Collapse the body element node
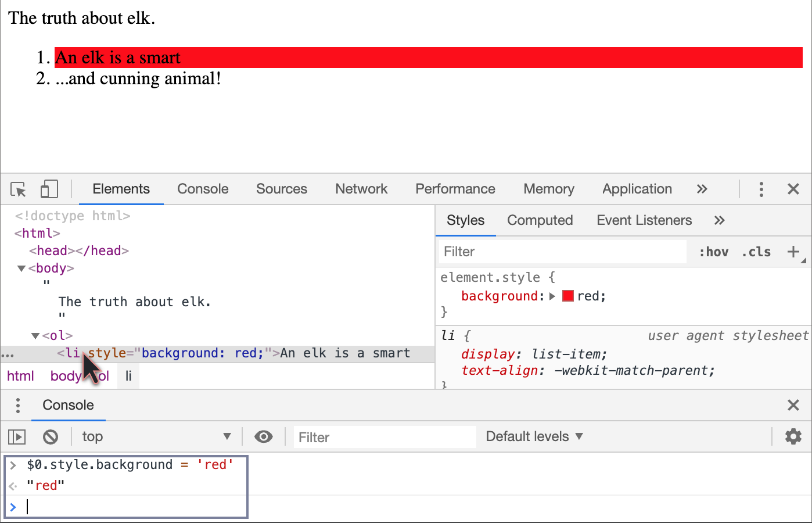The width and height of the screenshot is (812, 523). (x=21, y=268)
